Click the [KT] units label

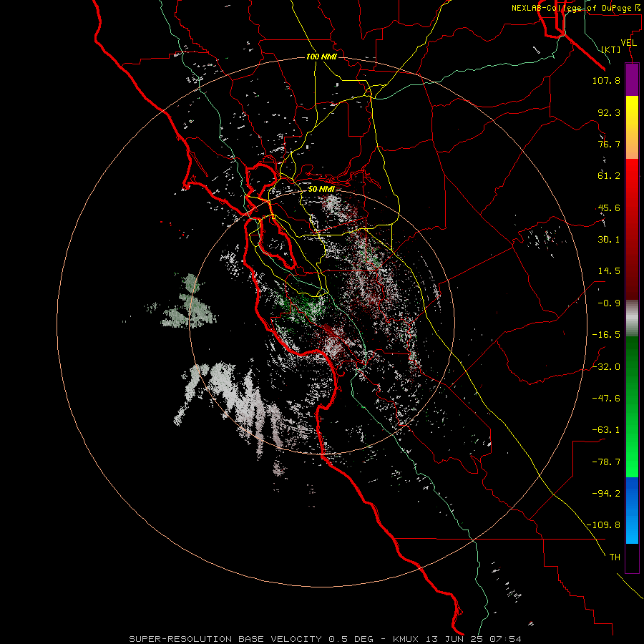click(611, 49)
